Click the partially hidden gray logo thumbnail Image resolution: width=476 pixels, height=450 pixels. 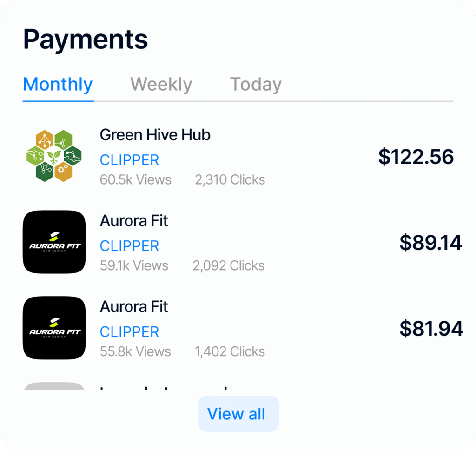tap(54, 386)
